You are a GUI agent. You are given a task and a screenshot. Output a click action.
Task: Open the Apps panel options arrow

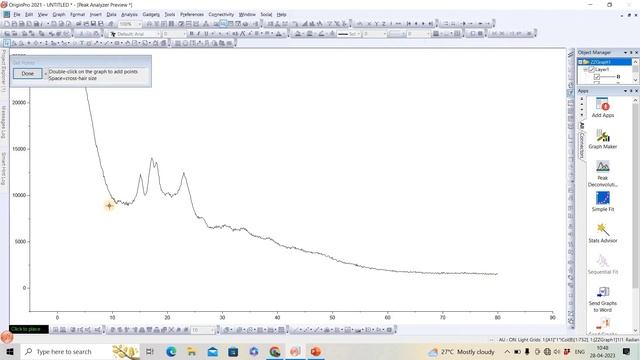pyautogui.click(x=625, y=91)
